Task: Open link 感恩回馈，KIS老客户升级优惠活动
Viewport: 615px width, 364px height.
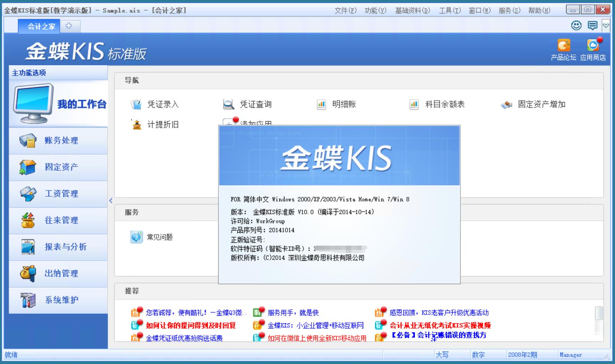Action: (439, 313)
